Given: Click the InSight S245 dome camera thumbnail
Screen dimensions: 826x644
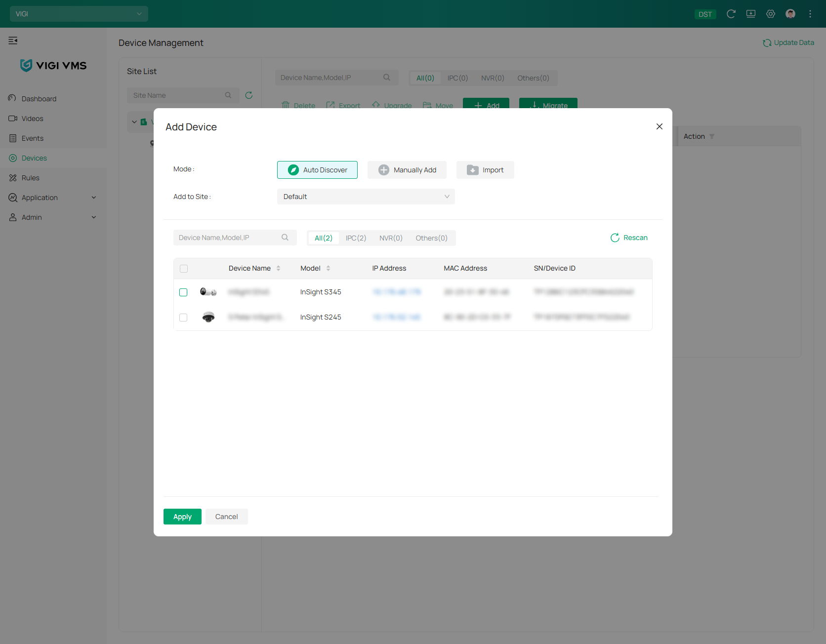Looking at the screenshot, I should tap(208, 317).
